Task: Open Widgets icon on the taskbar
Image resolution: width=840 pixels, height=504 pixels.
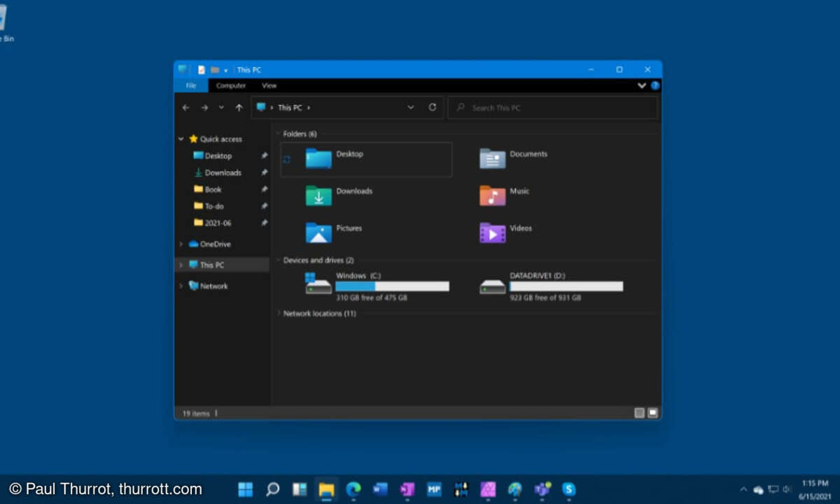Action: pyautogui.click(x=300, y=489)
